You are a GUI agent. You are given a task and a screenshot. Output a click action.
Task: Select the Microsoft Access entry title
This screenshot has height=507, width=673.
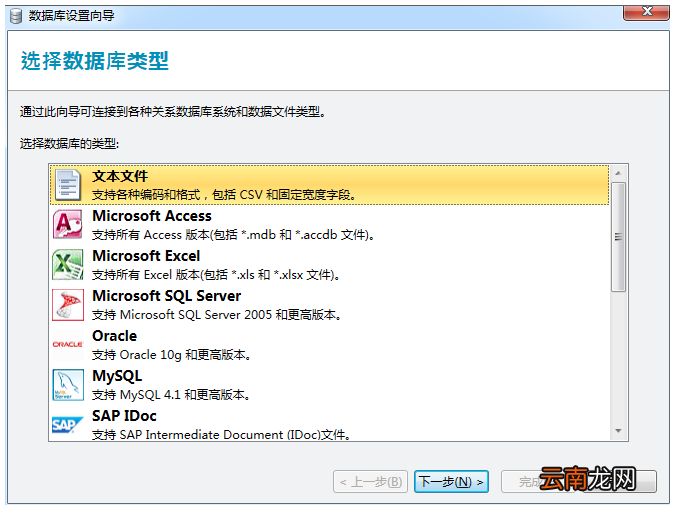coord(152,216)
